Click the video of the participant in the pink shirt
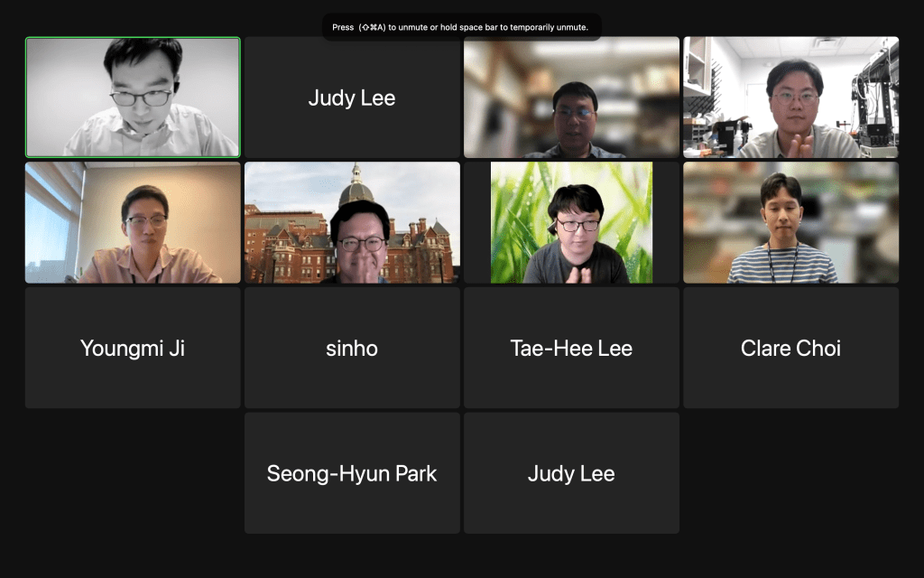 click(133, 222)
